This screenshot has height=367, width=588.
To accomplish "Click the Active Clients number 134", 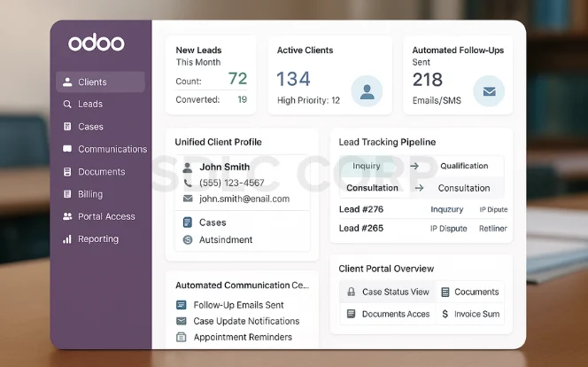I will point(293,79).
